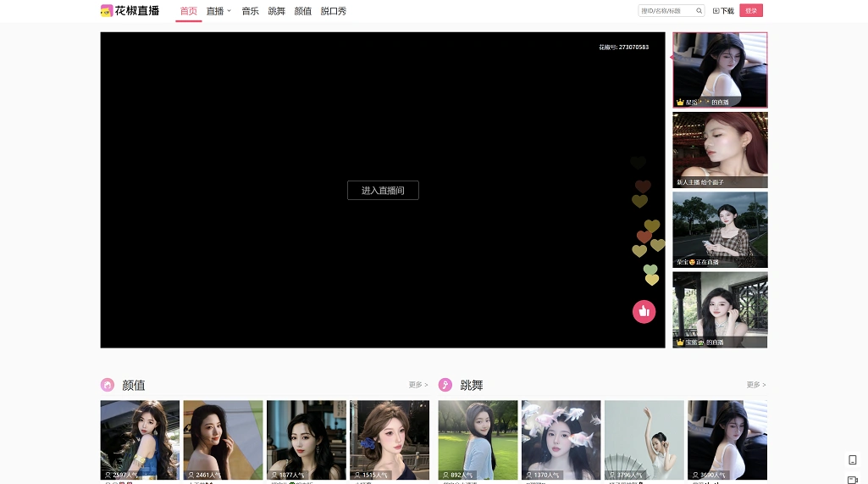Open the stream thumbnail with 3796 人气

644,439
